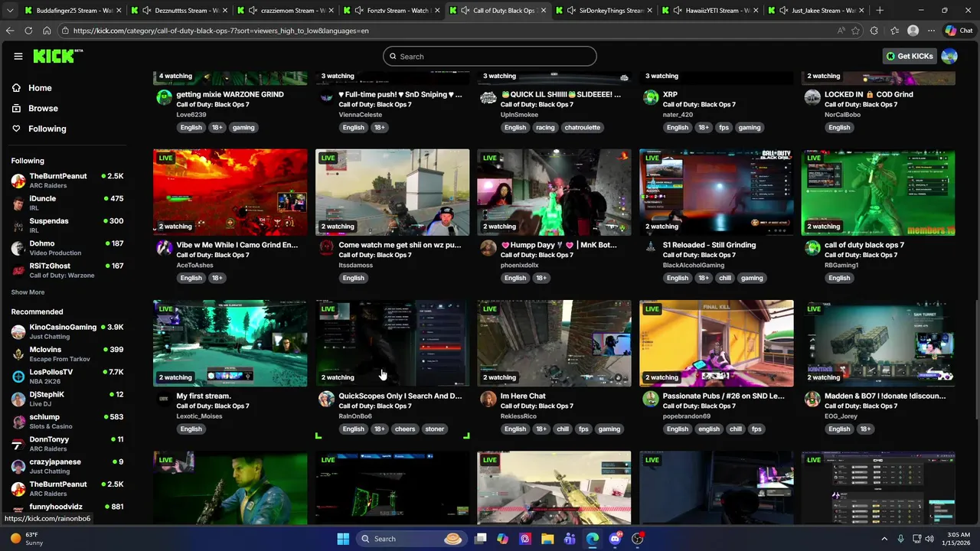This screenshot has height=551, width=980.
Task: Open File Explorer from the taskbar
Action: (547, 539)
